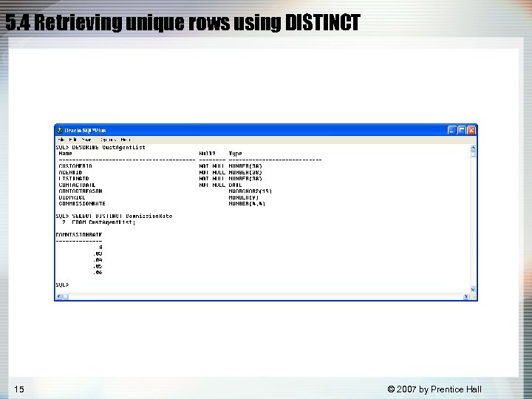Image resolution: width=532 pixels, height=399 pixels.
Task: Minimize the Oracle SQL*Plus window
Action: coord(452,130)
